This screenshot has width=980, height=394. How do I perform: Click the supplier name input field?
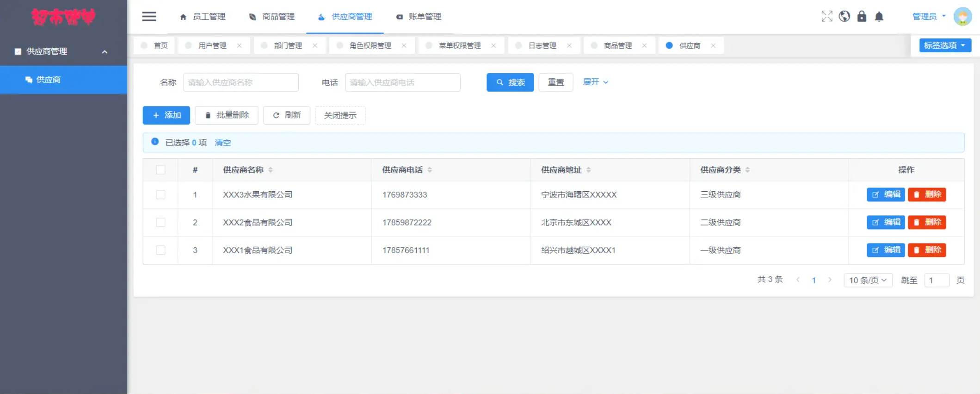click(x=240, y=82)
